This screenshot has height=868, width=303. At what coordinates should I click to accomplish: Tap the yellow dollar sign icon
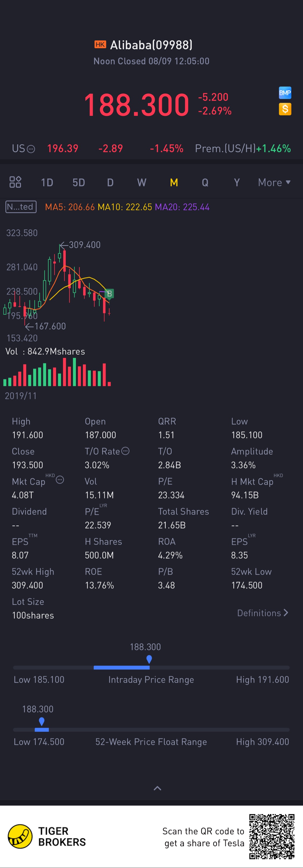[x=285, y=109]
